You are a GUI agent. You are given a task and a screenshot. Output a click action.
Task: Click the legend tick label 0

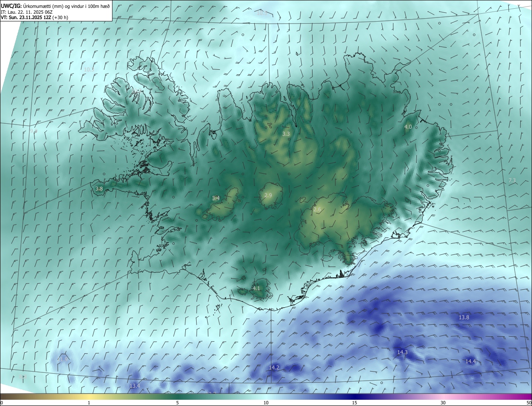[2, 403]
